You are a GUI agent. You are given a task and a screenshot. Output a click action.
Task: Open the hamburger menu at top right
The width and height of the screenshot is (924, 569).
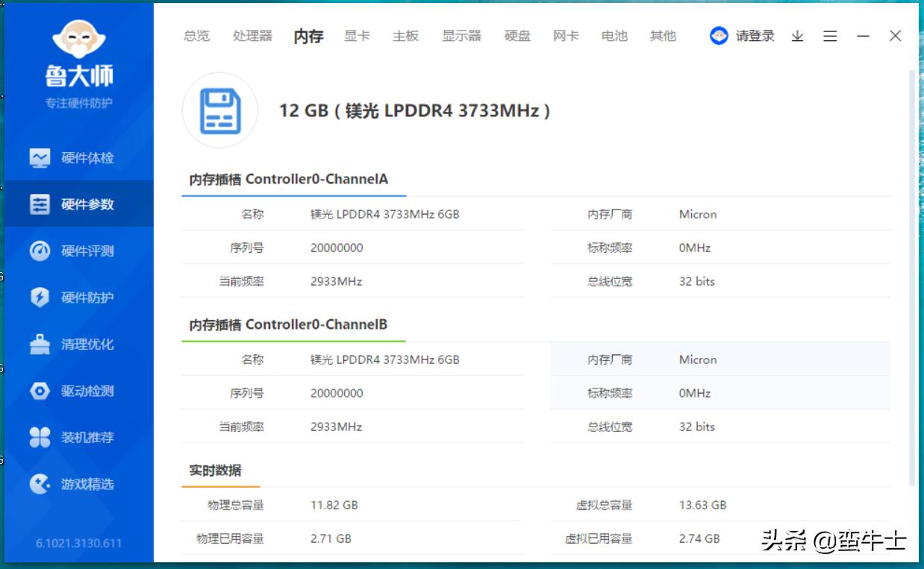[x=830, y=36]
